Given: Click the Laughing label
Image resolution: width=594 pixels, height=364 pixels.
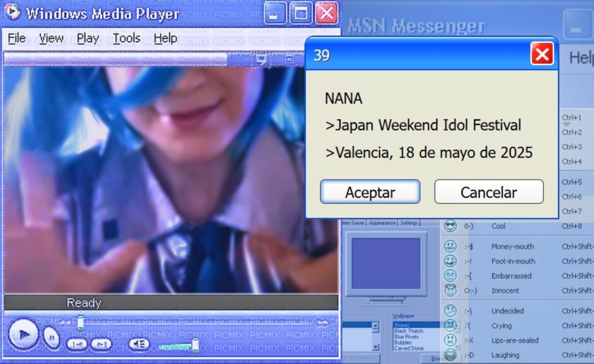Looking at the screenshot, I should (x=505, y=355).
